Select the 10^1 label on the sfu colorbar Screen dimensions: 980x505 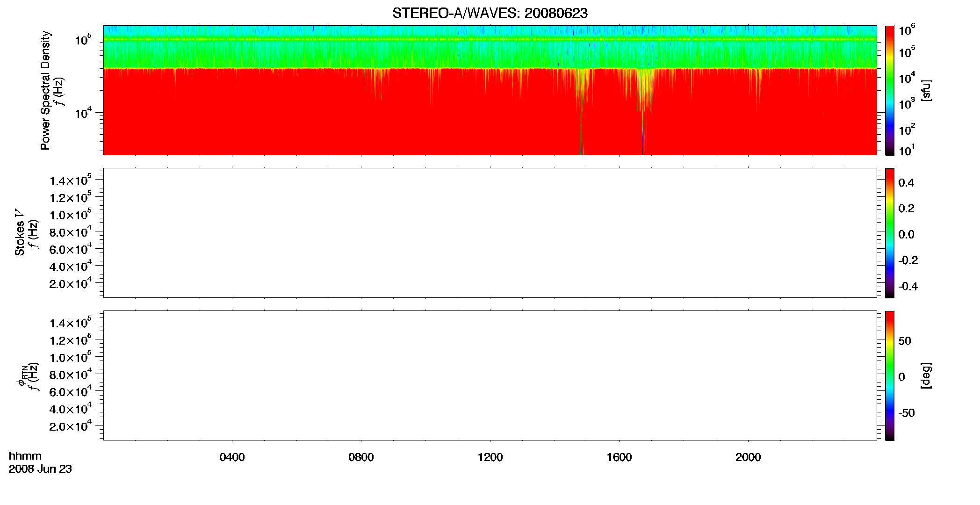coord(907,150)
